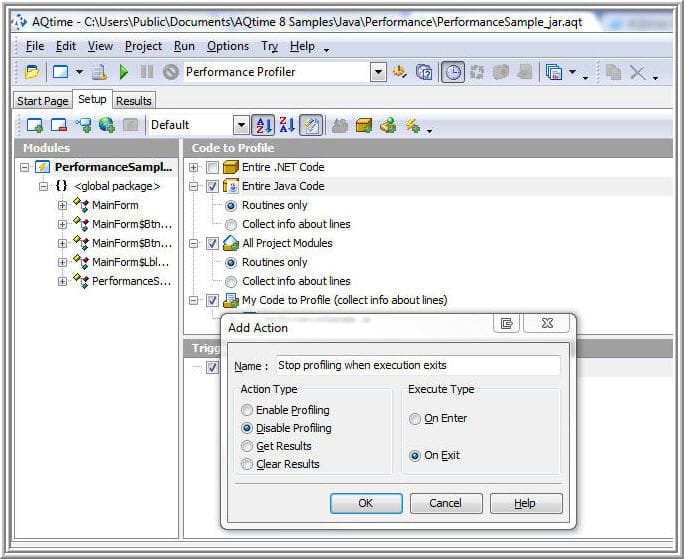Open the Options menu
The width and height of the screenshot is (684, 559).
pos(228,46)
